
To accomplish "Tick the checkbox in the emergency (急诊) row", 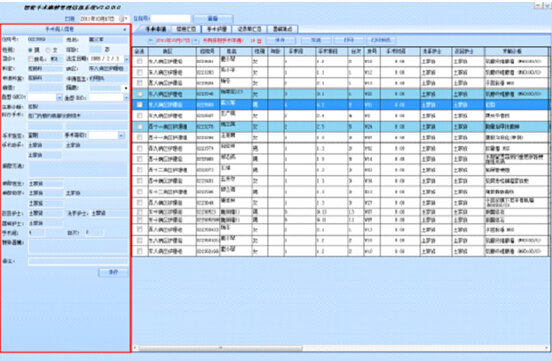I will pyautogui.click(x=31, y=59).
